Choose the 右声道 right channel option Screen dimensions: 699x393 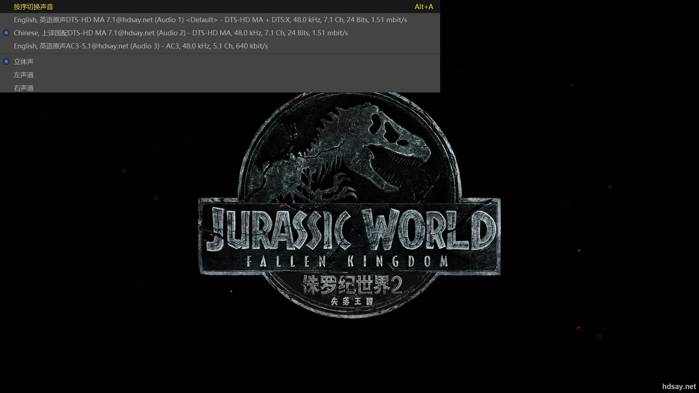coord(220,88)
